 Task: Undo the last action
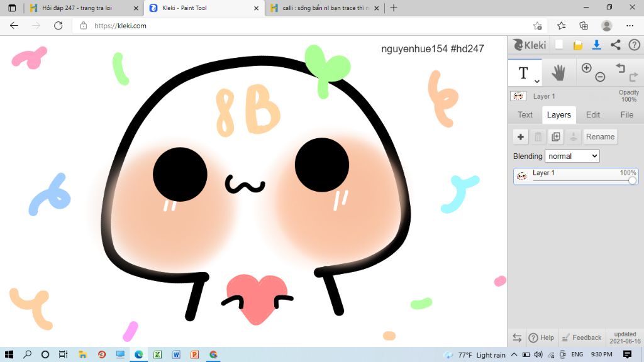[x=620, y=68]
